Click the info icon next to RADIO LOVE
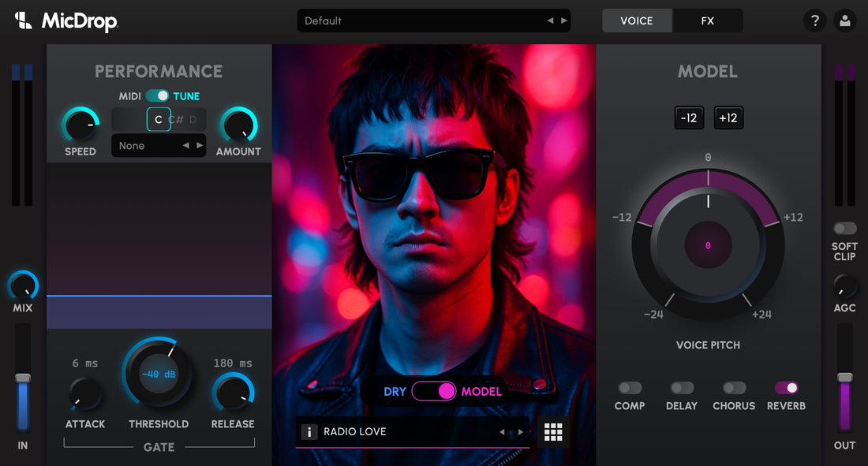Image resolution: width=868 pixels, height=466 pixels. point(309,431)
